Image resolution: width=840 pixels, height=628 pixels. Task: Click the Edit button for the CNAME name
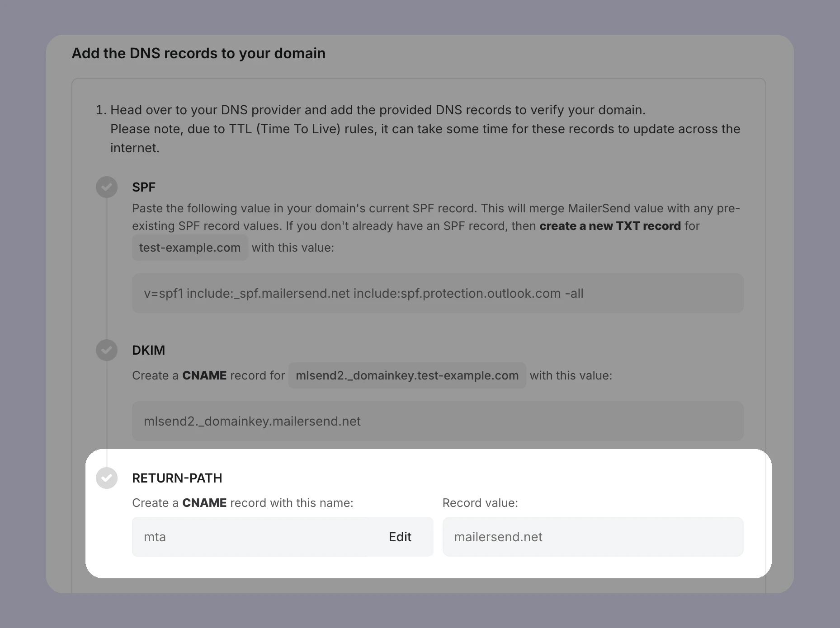click(400, 537)
